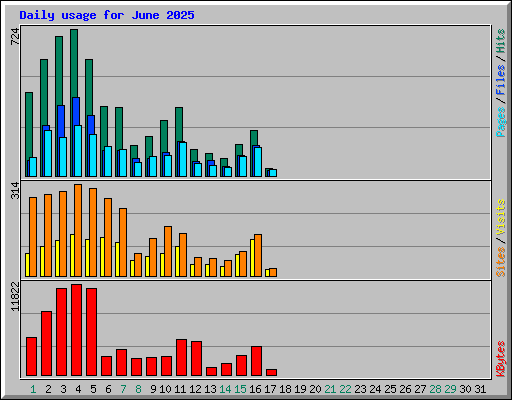Click the blue Files legend label
The image size is (512, 400).
point(500,80)
